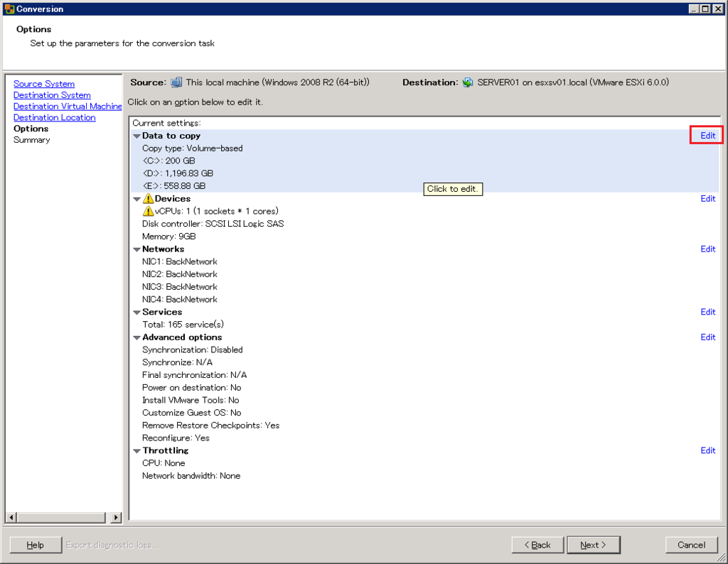The image size is (728, 564).
Task: Open the Source System step
Action: pos(44,84)
